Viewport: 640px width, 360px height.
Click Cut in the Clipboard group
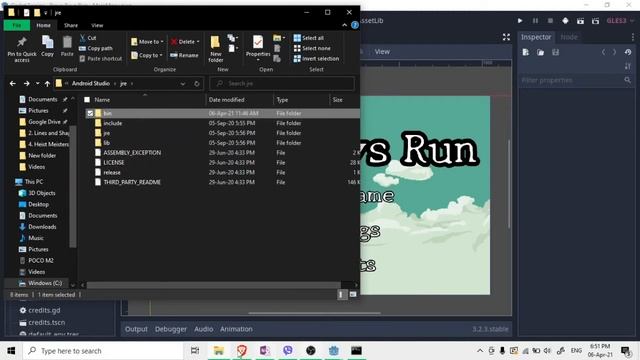88,38
